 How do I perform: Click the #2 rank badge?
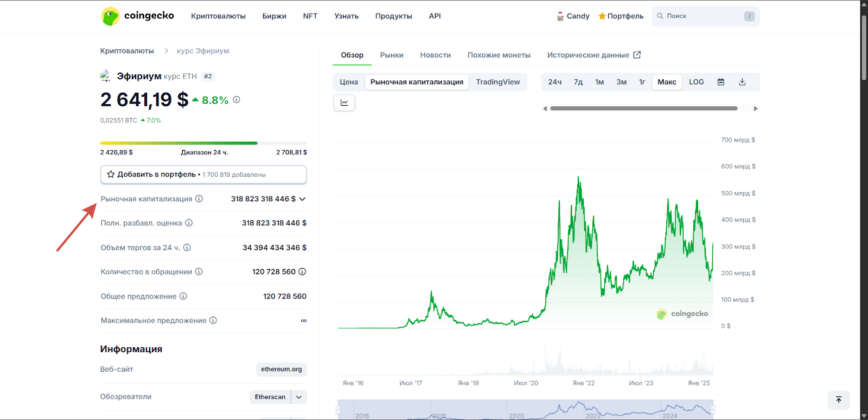[x=208, y=77]
